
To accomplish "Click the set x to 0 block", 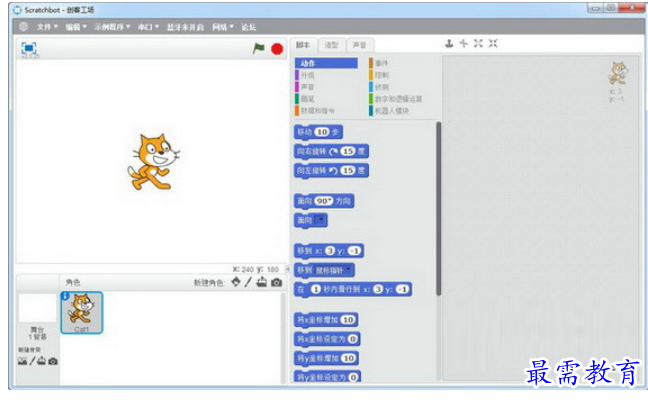I will coord(327,339).
